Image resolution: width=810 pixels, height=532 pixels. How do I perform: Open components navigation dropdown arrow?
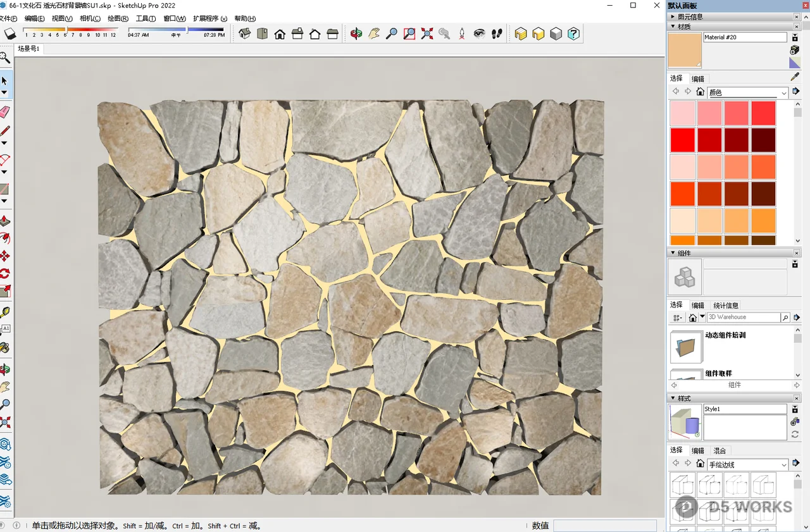click(x=702, y=317)
